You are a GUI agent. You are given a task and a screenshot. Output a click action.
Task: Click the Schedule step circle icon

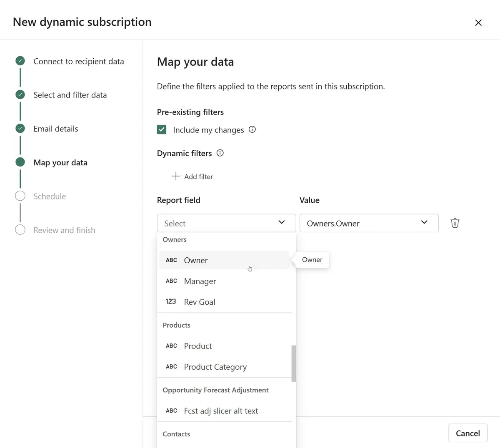pyautogui.click(x=20, y=196)
